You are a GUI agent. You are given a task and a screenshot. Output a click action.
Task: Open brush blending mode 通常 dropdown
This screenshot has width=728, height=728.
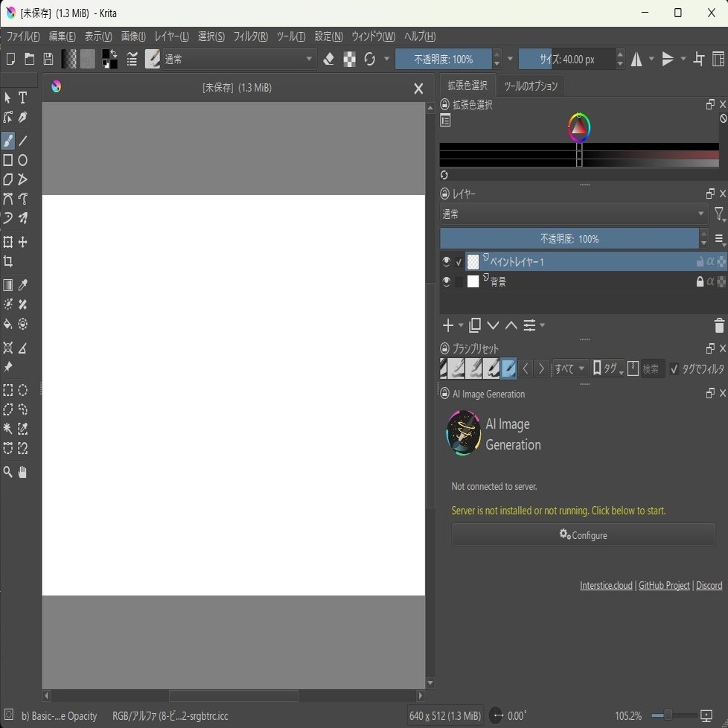pos(239,59)
